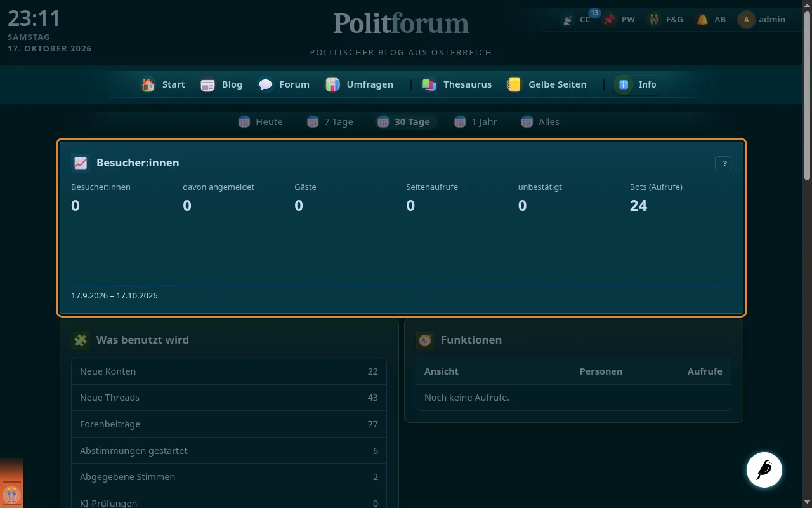Click the Personen column header

(601, 371)
